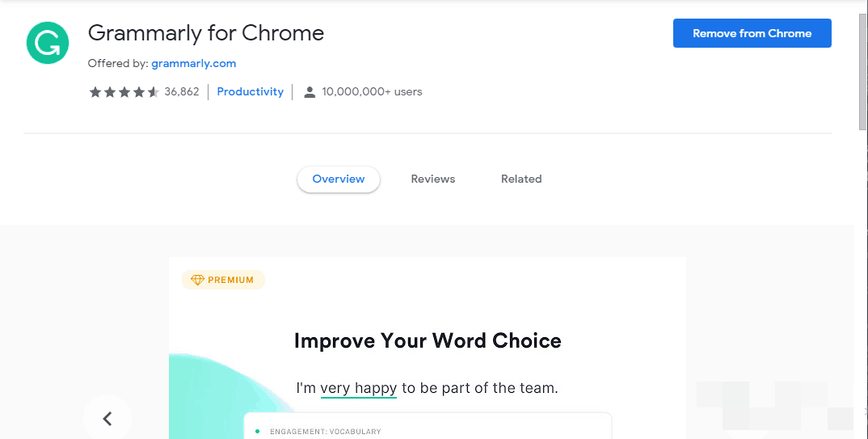Viewport: 868px width, 439px height.
Task: Click the Premium diamond badge
Action: click(223, 280)
